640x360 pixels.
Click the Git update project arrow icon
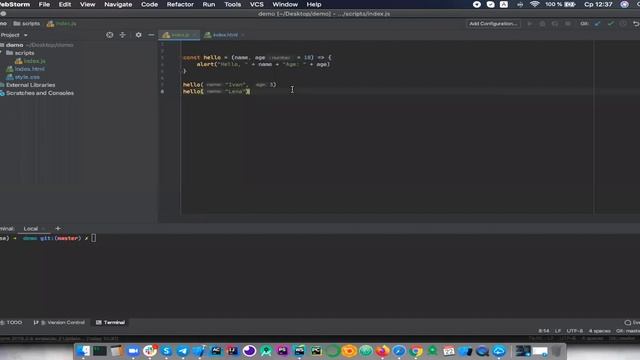598,24
